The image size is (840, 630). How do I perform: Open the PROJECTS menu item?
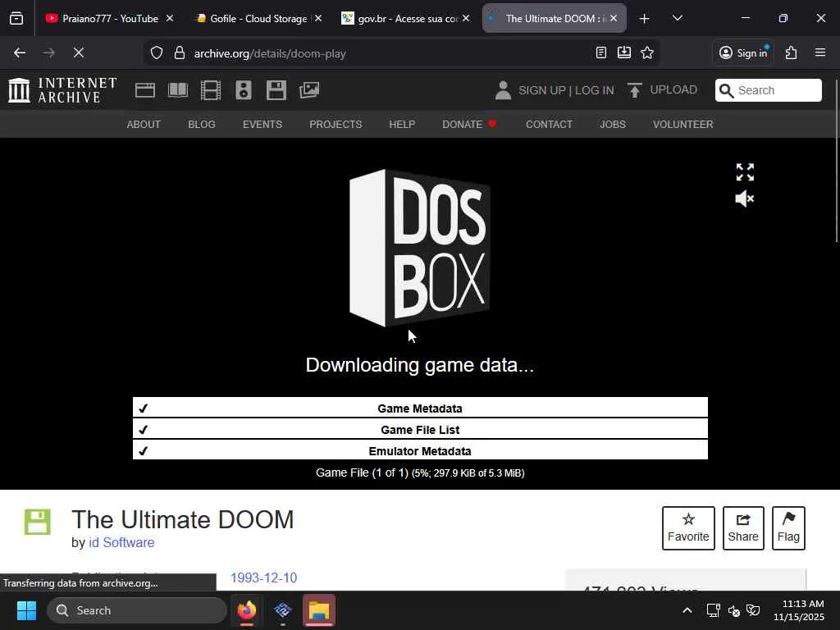(336, 125)
